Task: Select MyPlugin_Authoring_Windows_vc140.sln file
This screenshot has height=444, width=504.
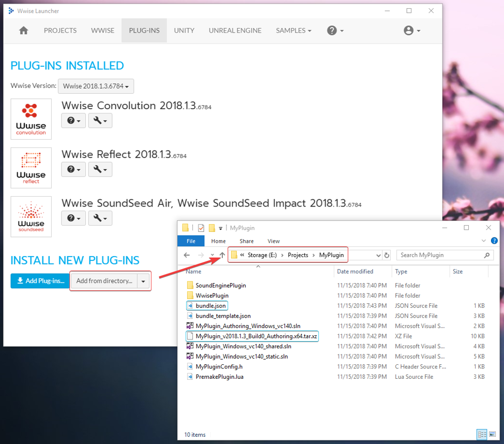Action: coord(248,326)
